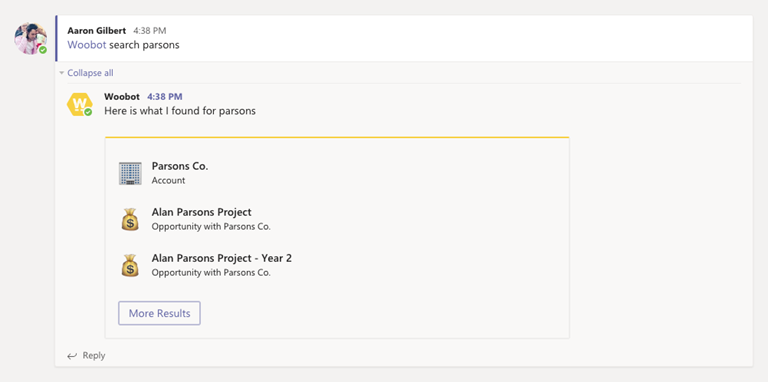Click Aaron Gilbert's profile avatar
Screen dimensions: 768x382
click(x=30, y=38)
